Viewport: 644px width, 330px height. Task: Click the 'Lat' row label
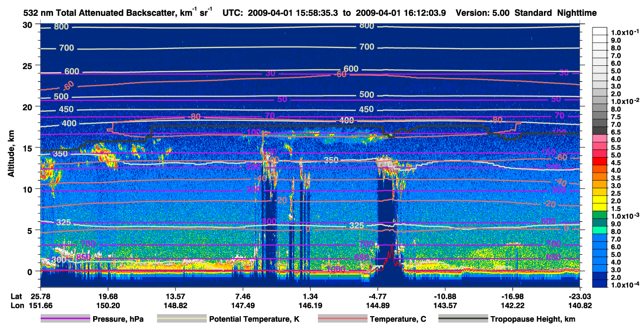click(x=17, y=296)
